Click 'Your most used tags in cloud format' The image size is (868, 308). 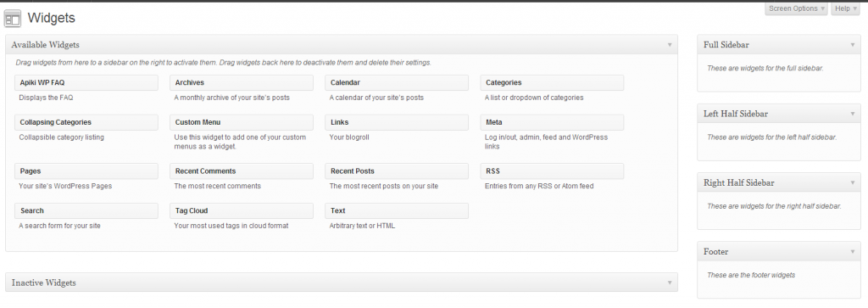231,226
